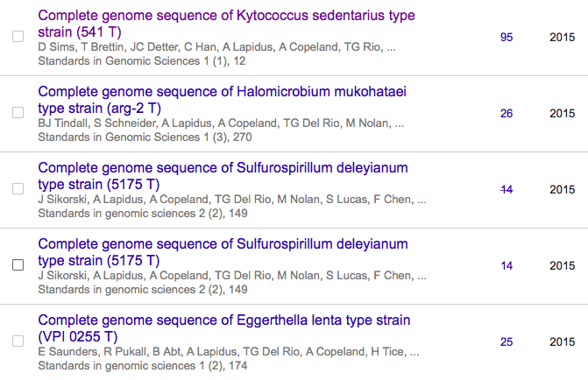The image size is (588, 380).
Task: Check the box beside Eggerthella lenta article
Action: 18,341
